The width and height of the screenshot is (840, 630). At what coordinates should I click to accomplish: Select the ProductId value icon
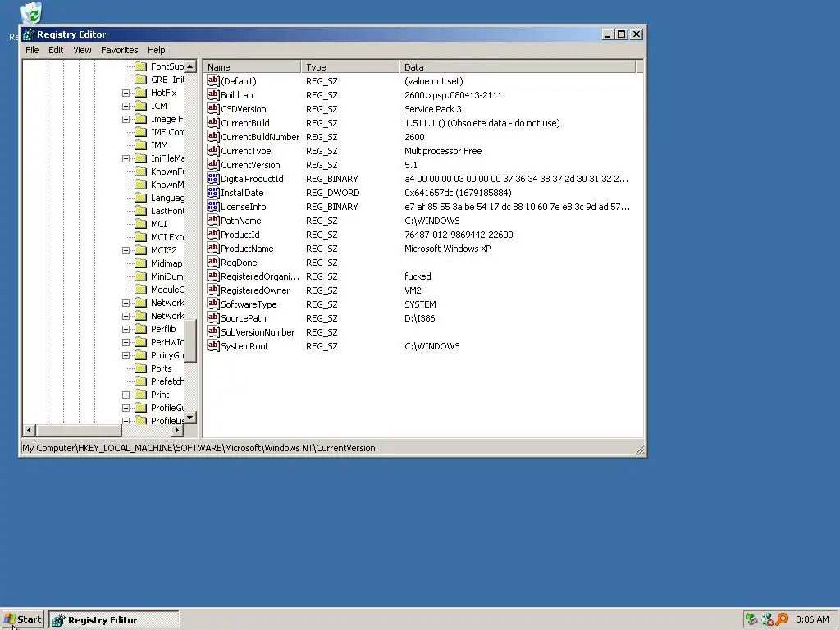[x=213, y=234]
